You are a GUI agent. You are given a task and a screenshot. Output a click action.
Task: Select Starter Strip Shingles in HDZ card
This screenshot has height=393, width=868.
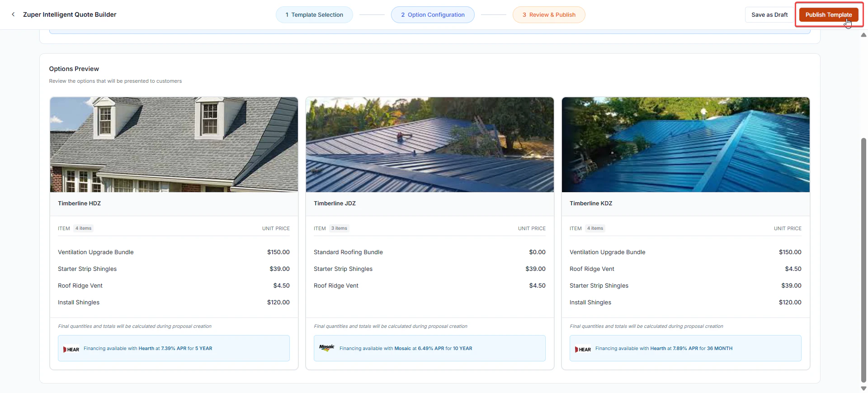click(x=87, y=269)
